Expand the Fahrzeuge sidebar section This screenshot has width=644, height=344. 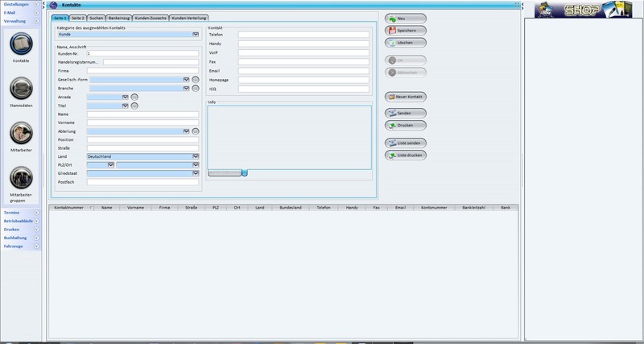coord(36,247)
